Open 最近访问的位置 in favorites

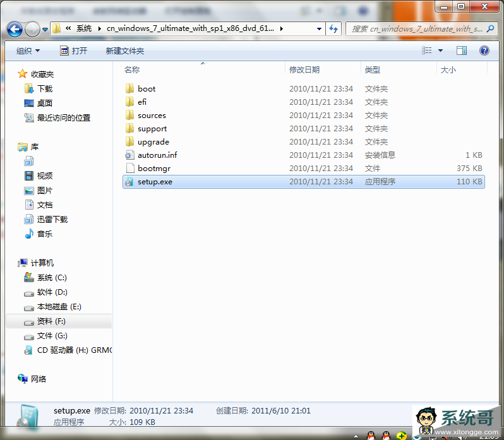coord(64,118)
